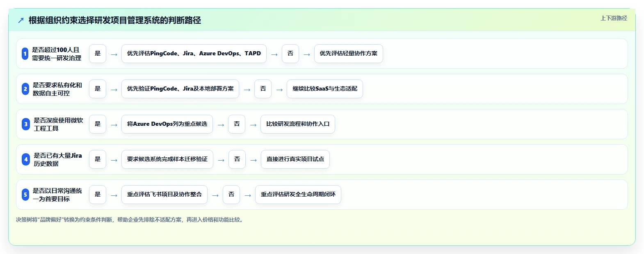Image resolution: width=644 pixels, height=254 pixels.
Task: Click 是 in the Jira历史数据 row
Action: click(x=98, y=159)
